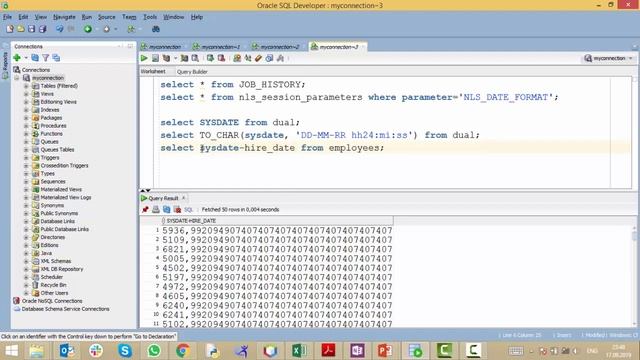Open Chrome from the taskbar
The image size is (640, 360).
coord(183,350)
